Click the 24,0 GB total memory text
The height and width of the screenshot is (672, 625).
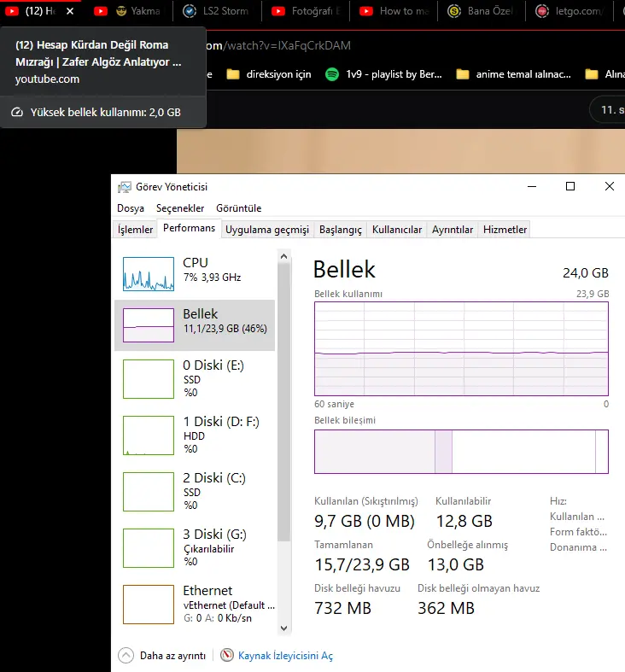586,273
